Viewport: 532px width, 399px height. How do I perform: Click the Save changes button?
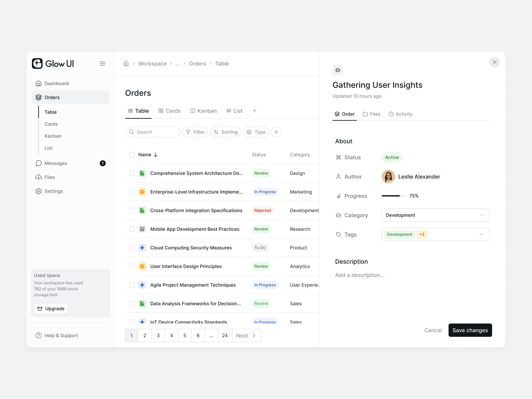click(470, 330)
